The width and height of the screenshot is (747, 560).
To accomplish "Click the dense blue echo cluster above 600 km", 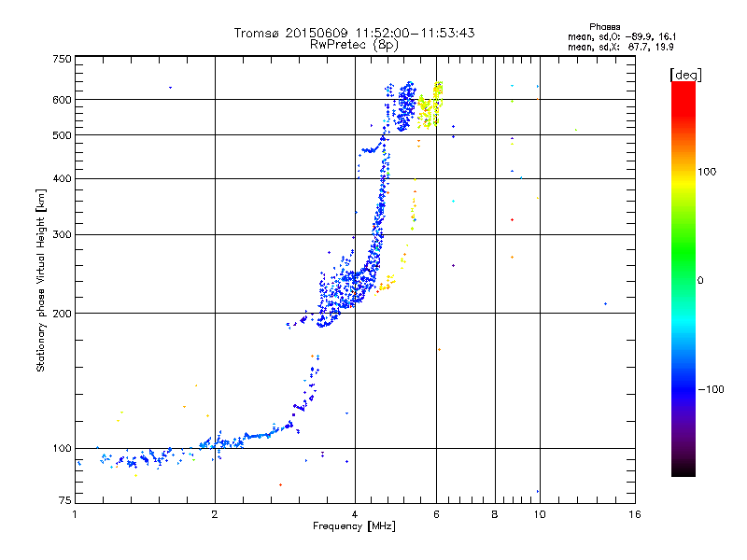I will click(x=406, y=105).
